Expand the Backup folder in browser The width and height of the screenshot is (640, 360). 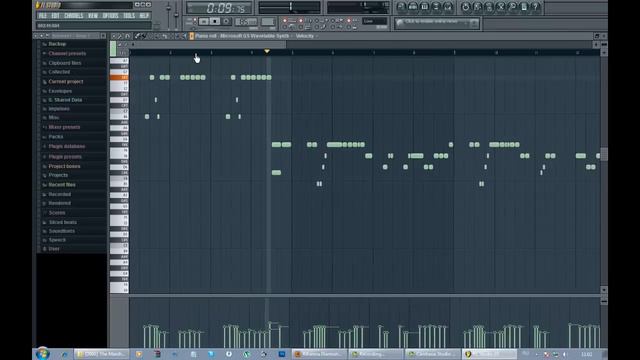click(57, 44)
